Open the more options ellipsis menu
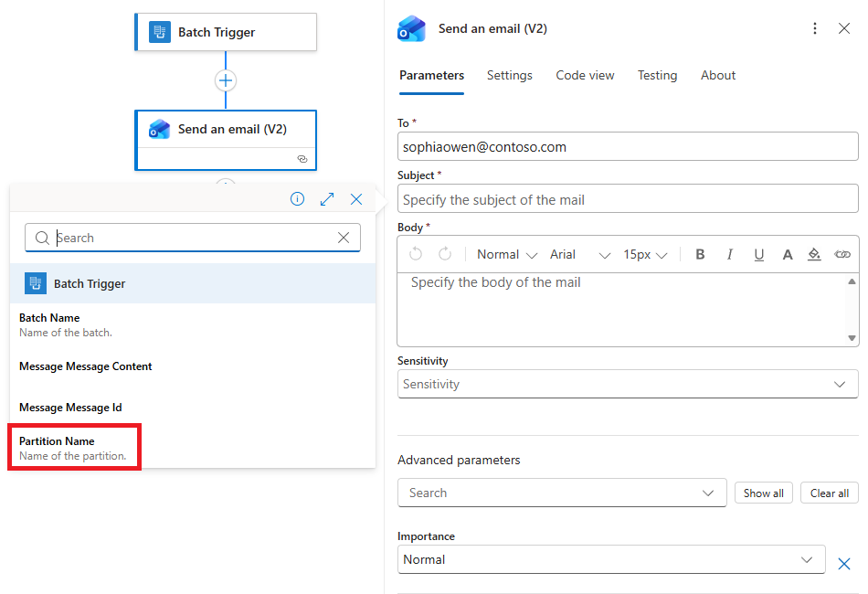Viewport: 868px width, 594px height. pyautogui.click(x=814, y=28)
